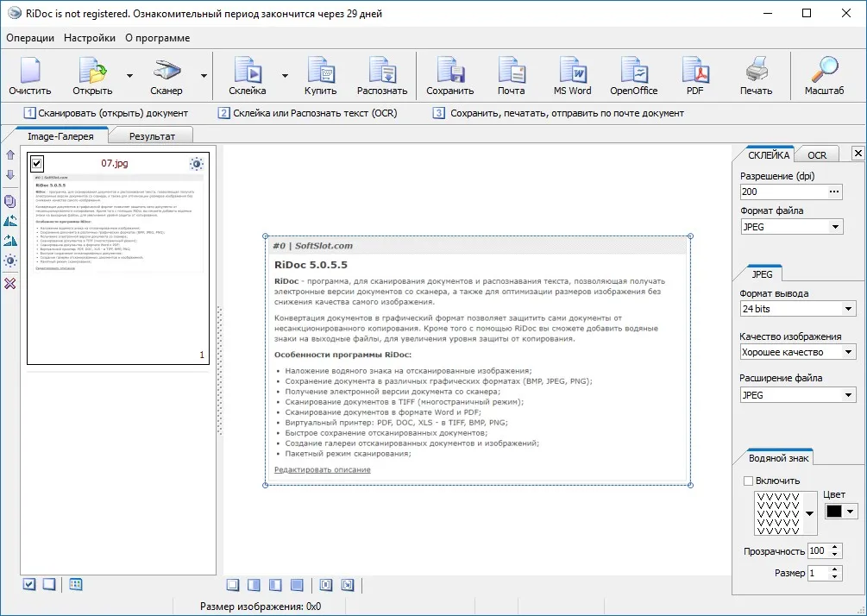Screen dimensions: 867x616
Task: Click the Распознать OCR icon
Action: (x=382, y=76)
